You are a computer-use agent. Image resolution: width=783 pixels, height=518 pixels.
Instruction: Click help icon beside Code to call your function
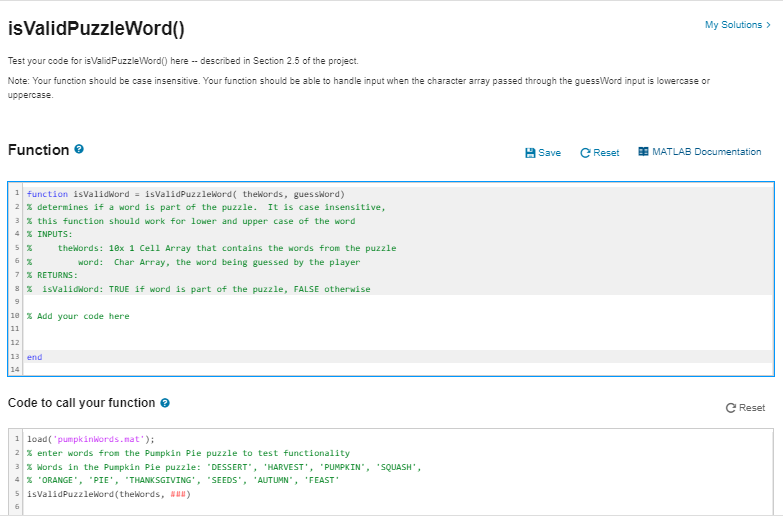point(165,403)
